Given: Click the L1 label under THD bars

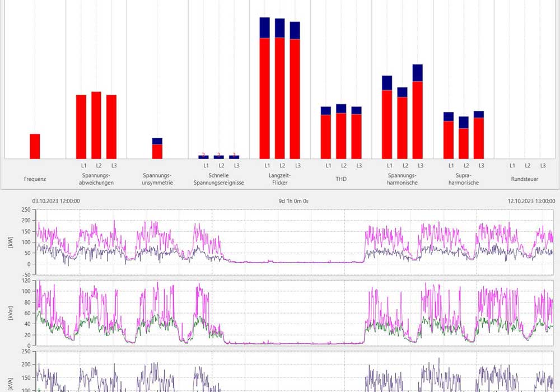Looking at the screenshot, I should click(329, 166).
